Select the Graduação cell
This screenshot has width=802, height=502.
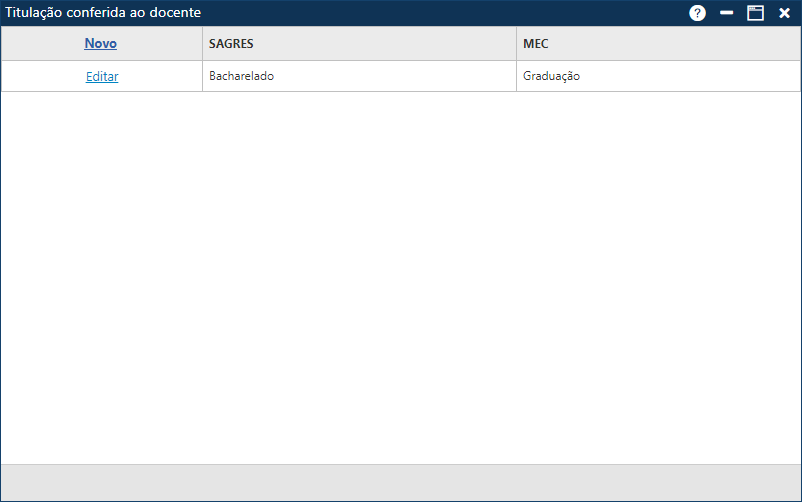(551, 76)
